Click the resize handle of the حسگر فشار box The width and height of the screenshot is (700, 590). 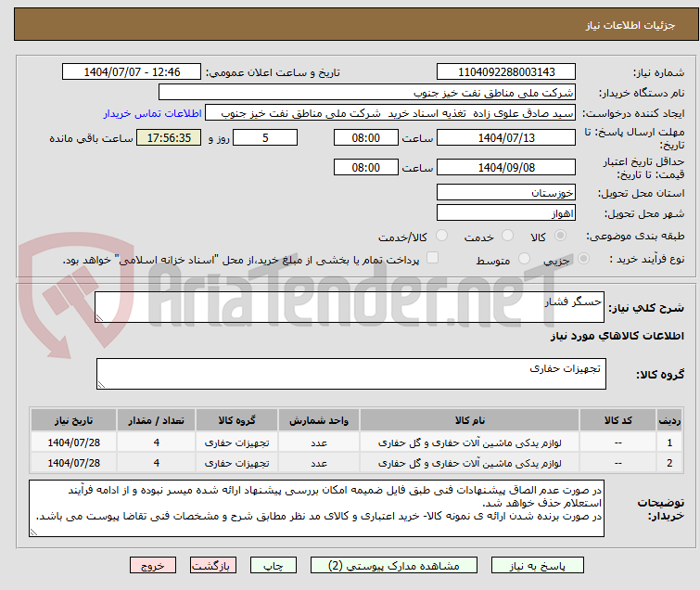coord(99,317)
